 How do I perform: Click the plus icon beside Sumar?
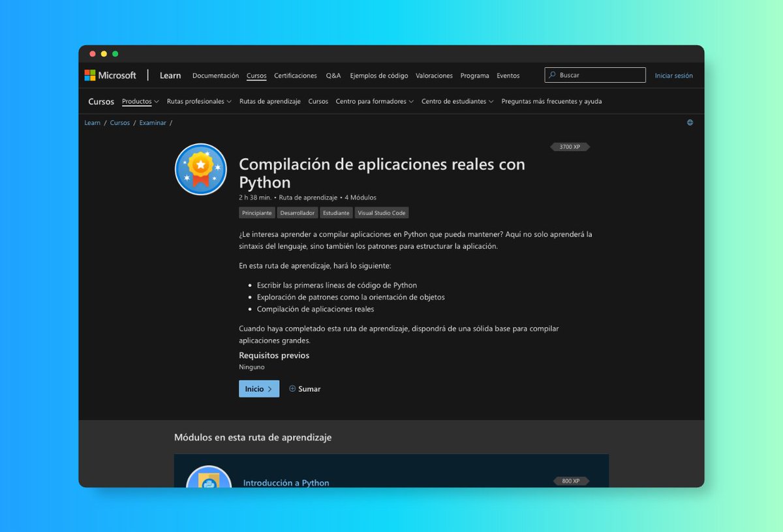point(292,389)
